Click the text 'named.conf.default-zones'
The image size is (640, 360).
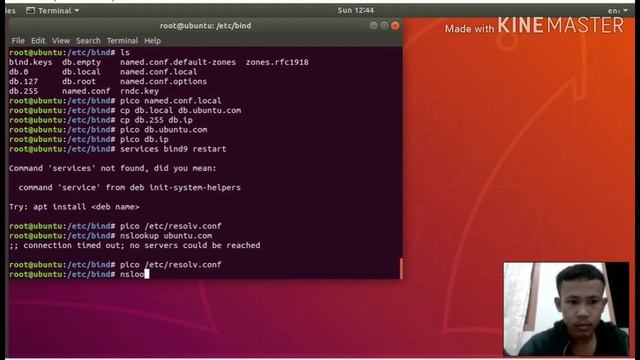point(178,62)
